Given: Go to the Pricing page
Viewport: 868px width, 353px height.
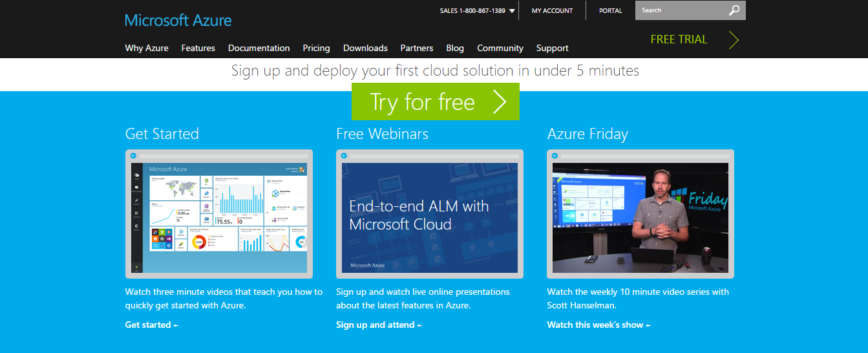Looking at the screenshot, I should [316, 48].
